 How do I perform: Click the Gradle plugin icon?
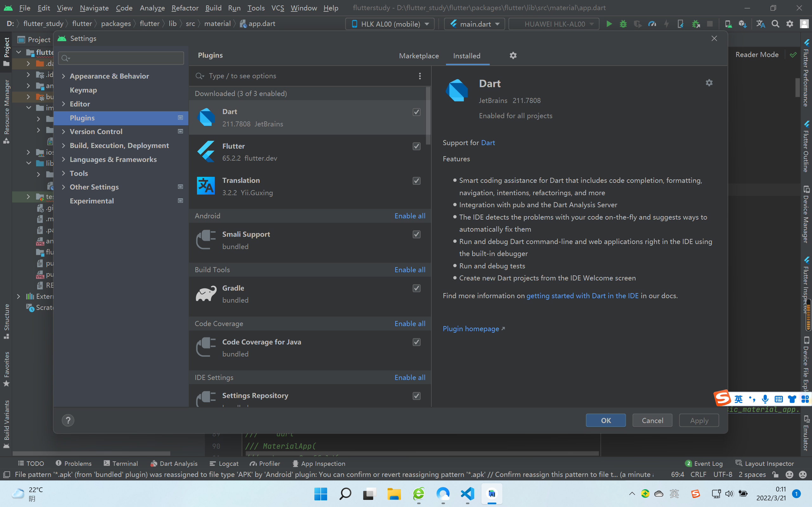(x=206, y=293)
